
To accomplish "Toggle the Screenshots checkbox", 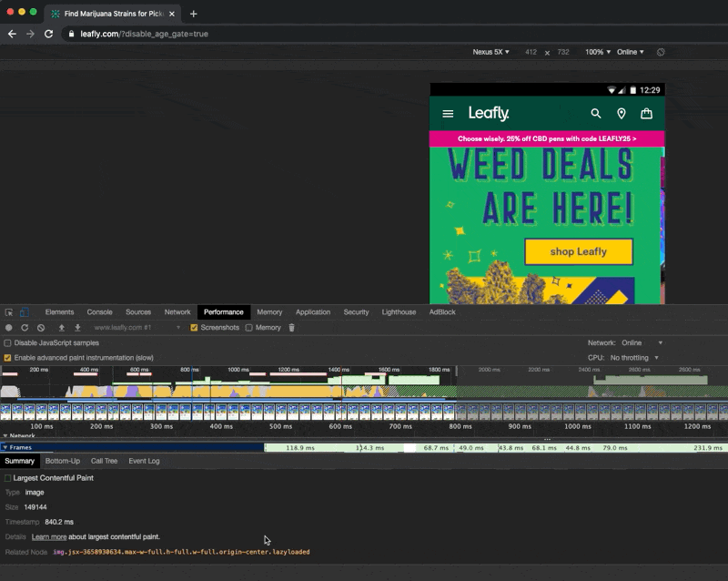I will coord(194,328).
